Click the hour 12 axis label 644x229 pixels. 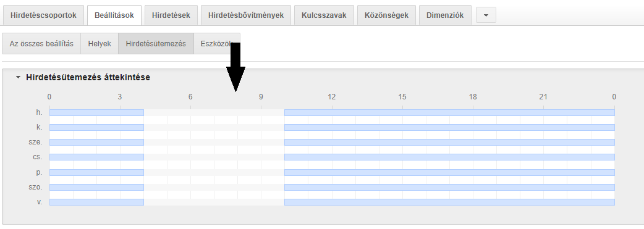click(332, 98)
